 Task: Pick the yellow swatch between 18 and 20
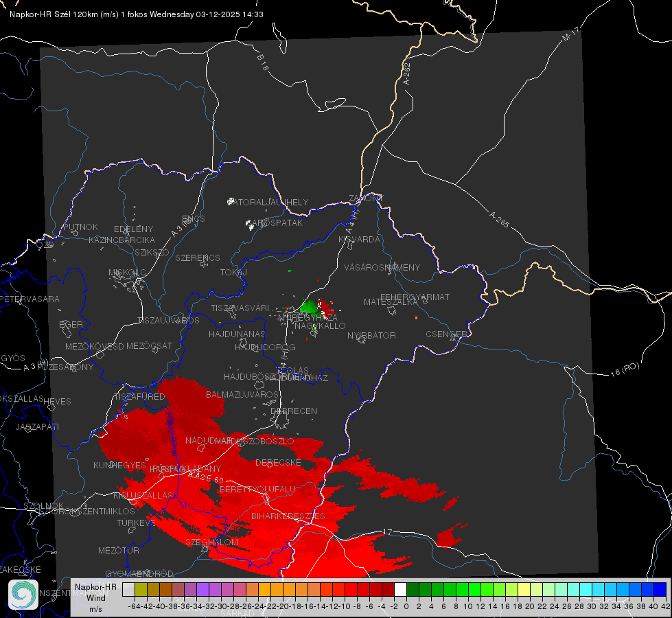pos(524,589)
